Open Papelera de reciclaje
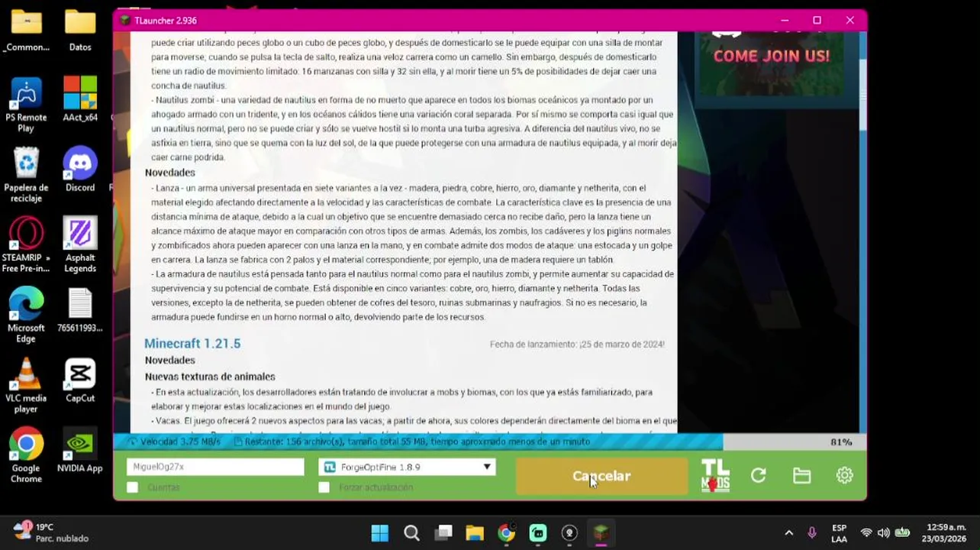This screenshot has height=550, width=980. tap(26, 175)
